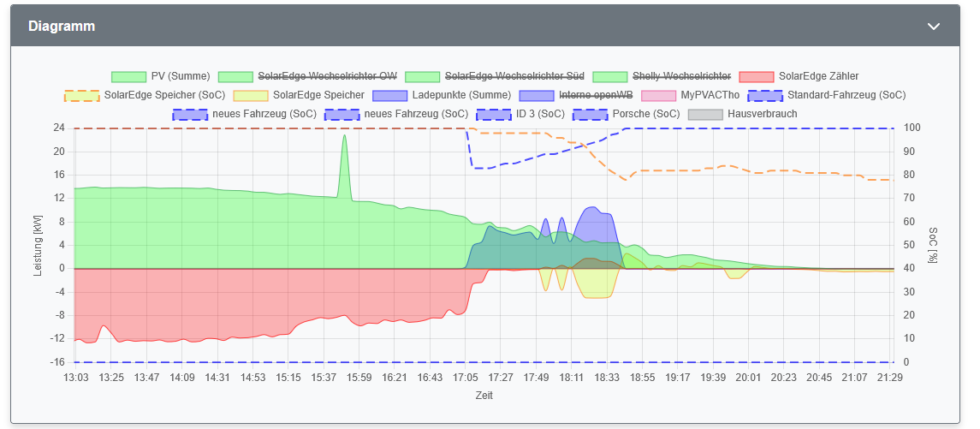
Task: Click the 18:33 time axis label
Action: (607, 378)
